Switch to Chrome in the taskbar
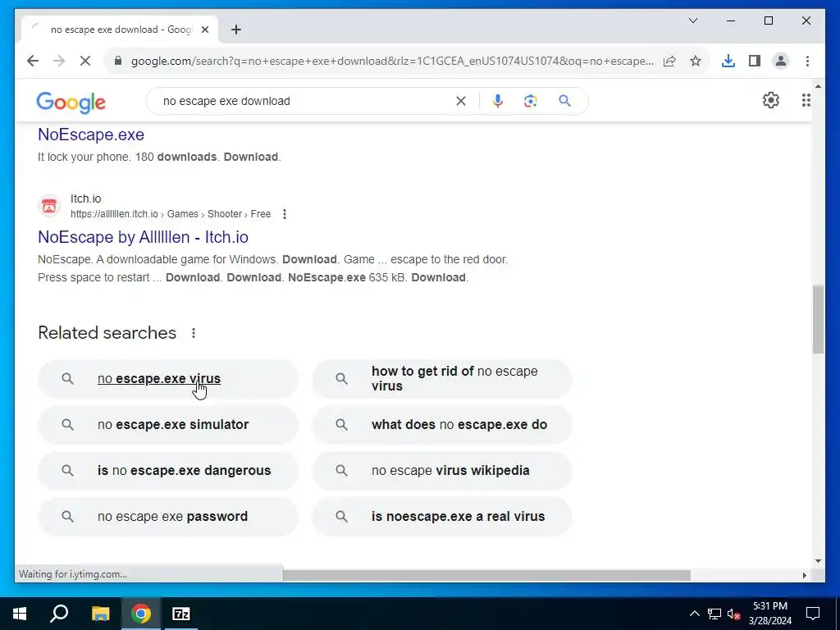 tap(141, 614)
